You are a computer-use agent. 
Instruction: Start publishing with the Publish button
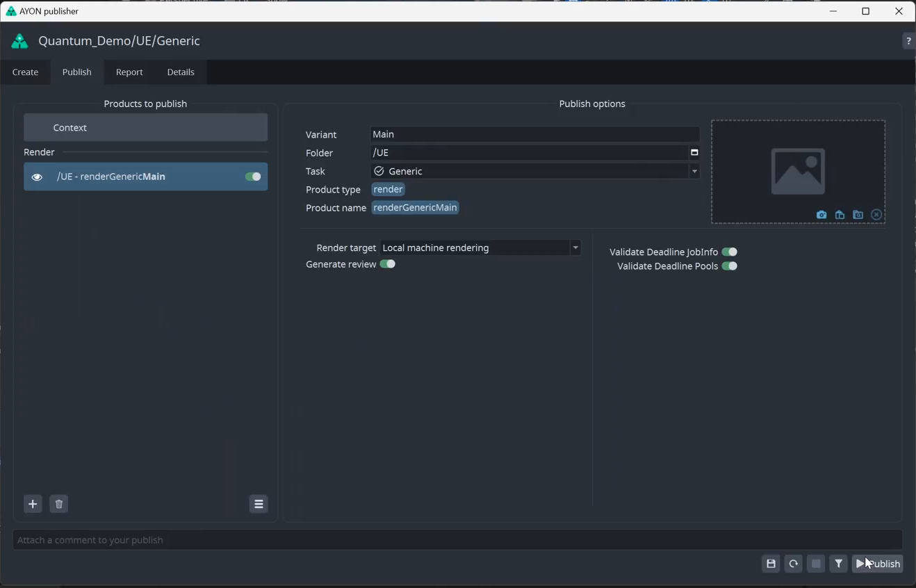coord(878,564)
